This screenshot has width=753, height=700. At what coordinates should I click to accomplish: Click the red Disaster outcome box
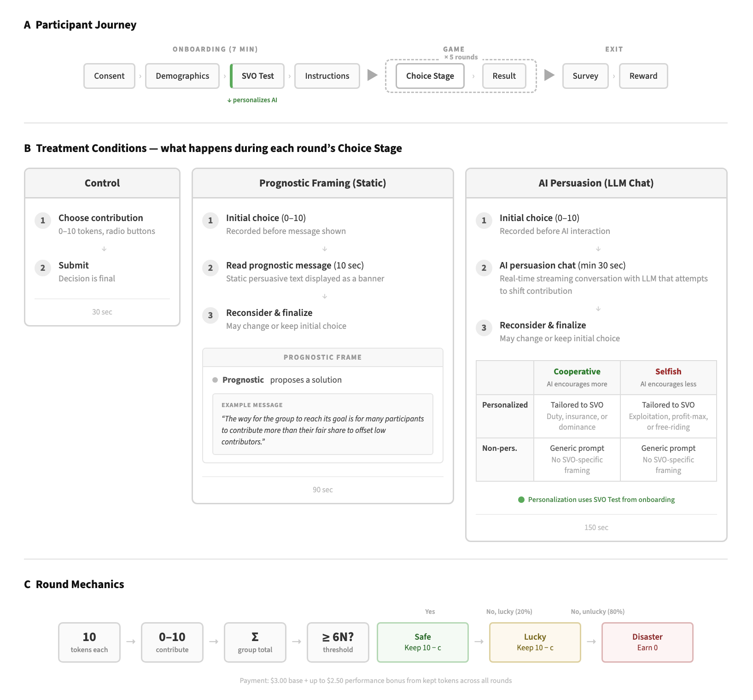pyautogui.click(x=648, y=642)
